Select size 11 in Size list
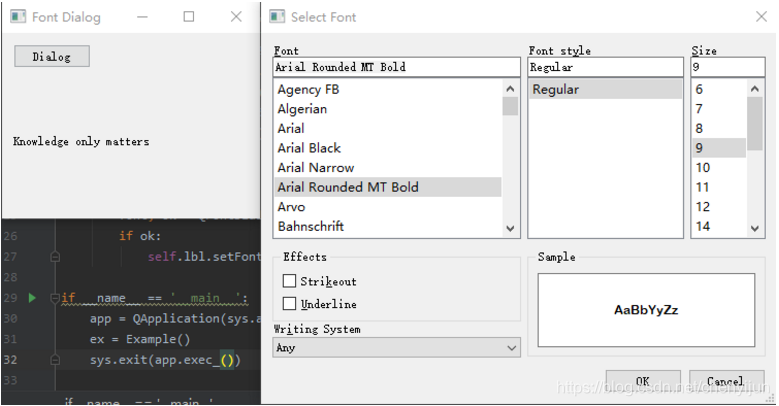 719,187
